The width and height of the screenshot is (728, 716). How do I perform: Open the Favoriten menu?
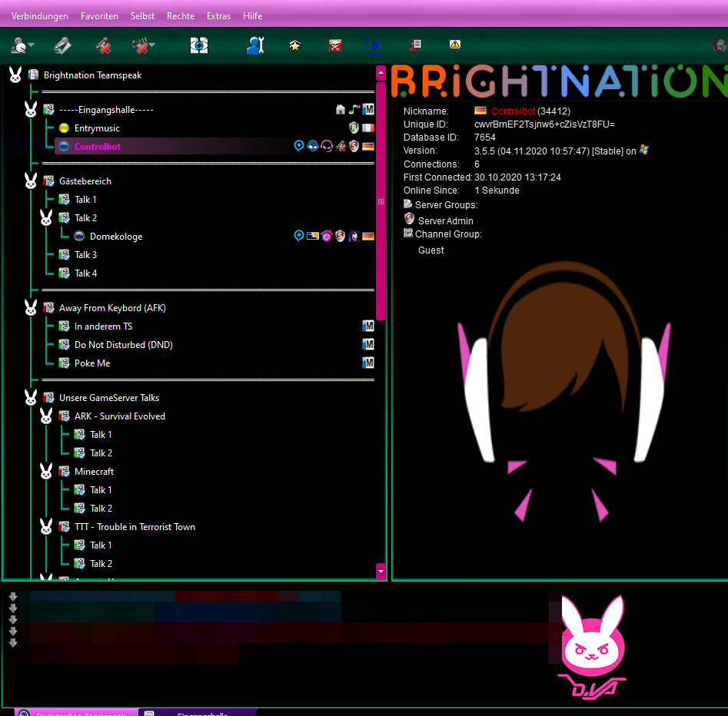point(99,16)
